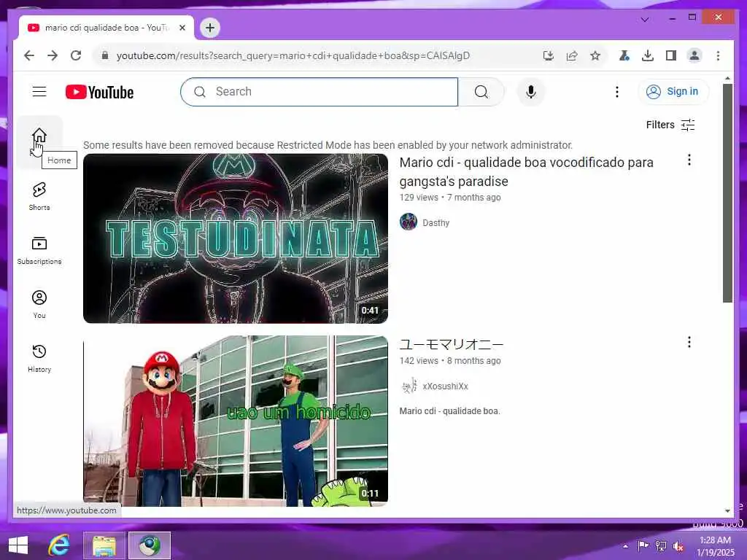Go forward in browser history

[53, 55]
